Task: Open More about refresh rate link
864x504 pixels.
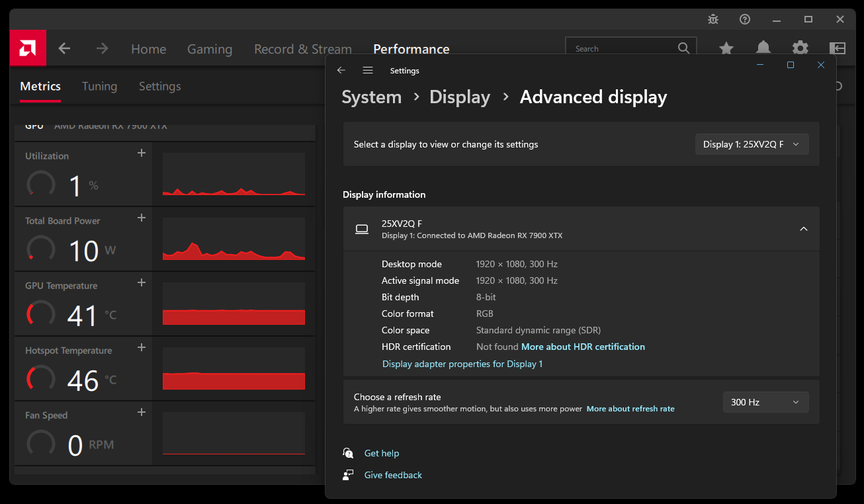Action: 630,409
